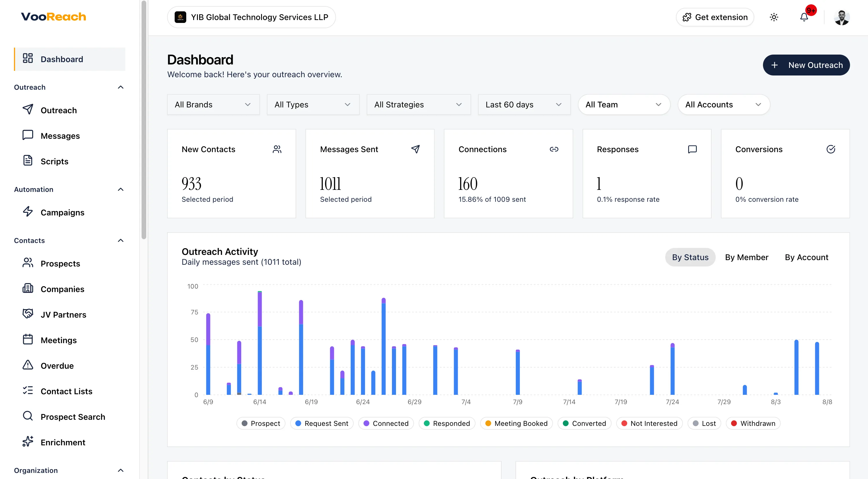Screen dimensions: 868x479
Task: Open user profile avatar
Action: pyautogui.click(x=842, y=17)
